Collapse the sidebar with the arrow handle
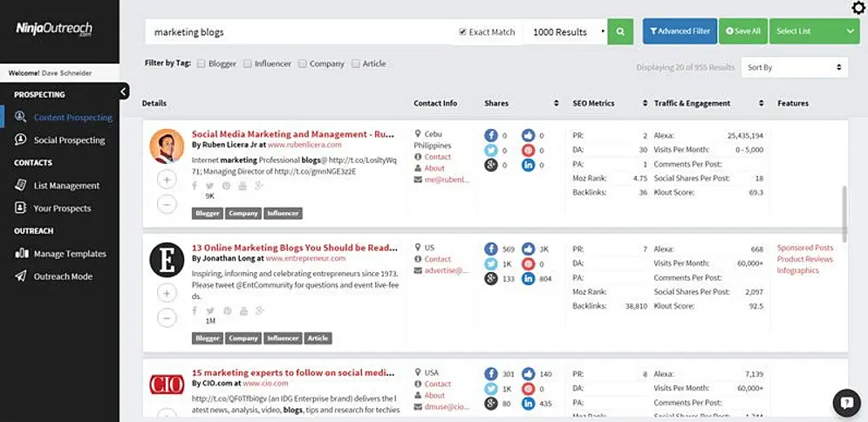Screen dimensions: 868x422 (x=124, y=91)
